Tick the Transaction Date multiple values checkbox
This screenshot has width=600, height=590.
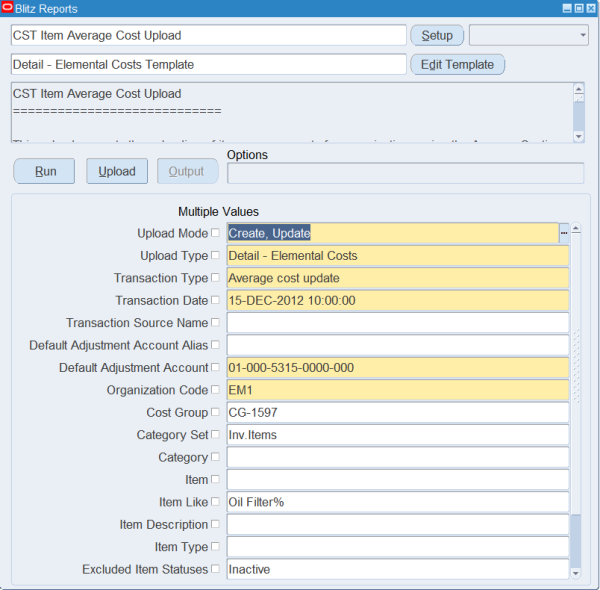tap(215, 300)
